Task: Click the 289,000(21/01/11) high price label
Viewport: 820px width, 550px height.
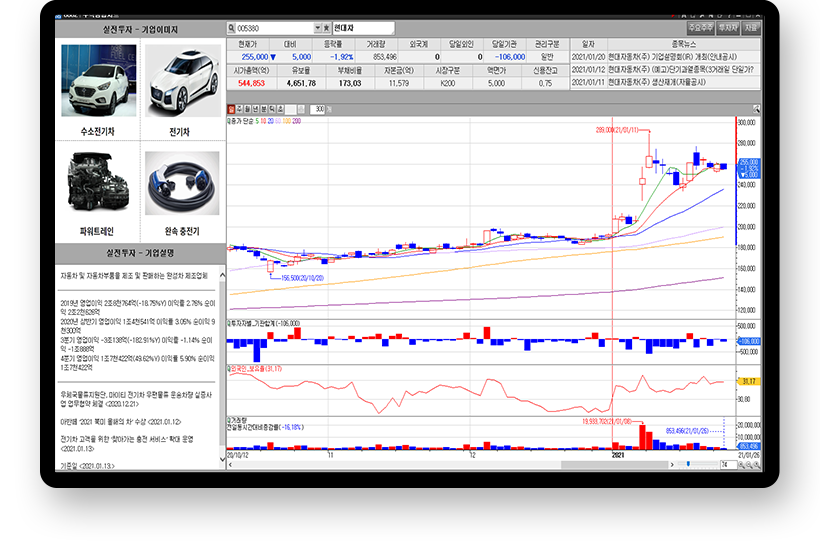Action: 617,130
